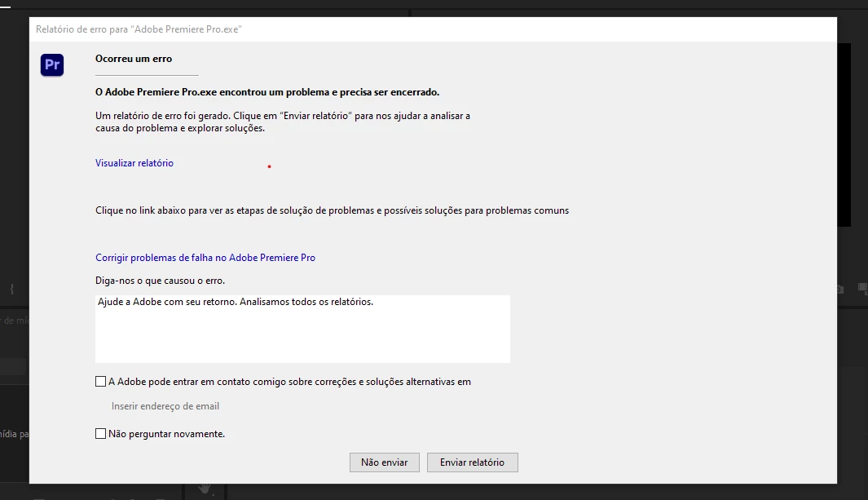This screenshot has height=500, width=868.
Task: Click the error description text box
Action: [302, 329]
